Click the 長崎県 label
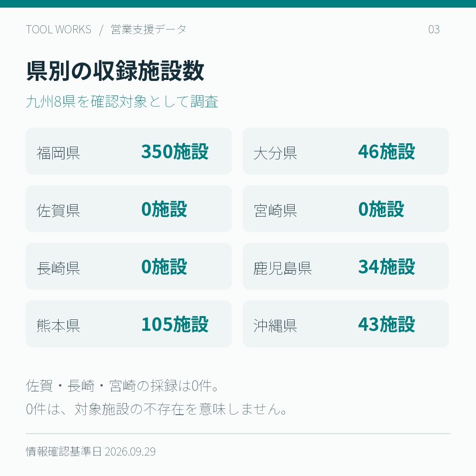The width and height of the screenshot is (476, 476). pyautogui.click(x=58, y=268)
